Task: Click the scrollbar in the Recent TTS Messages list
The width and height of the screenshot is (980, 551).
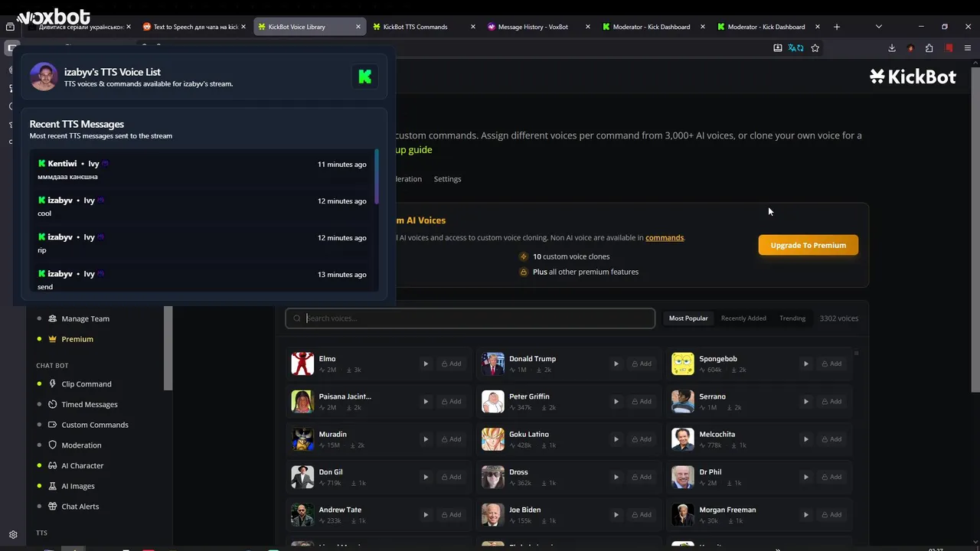Action: coord(376,177)
